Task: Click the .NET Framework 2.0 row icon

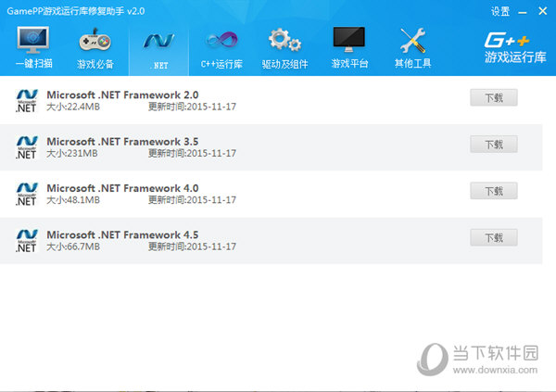Action: (27, 101)
